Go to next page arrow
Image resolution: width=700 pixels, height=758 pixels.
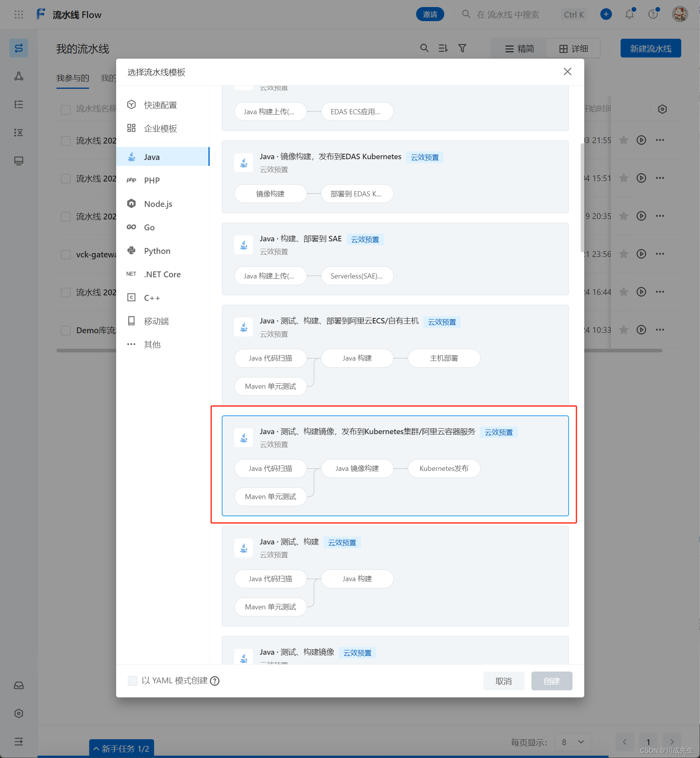[x=672, y=742]
